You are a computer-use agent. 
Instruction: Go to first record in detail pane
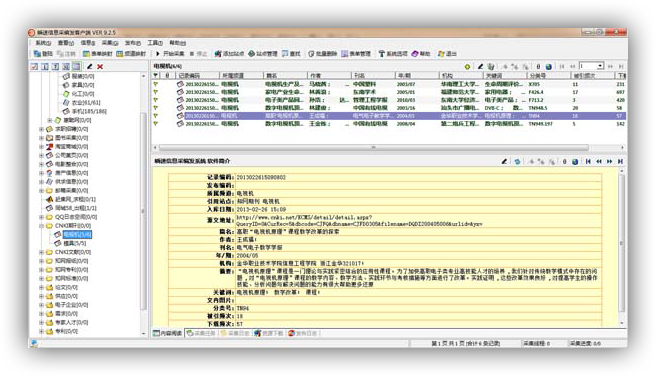(x=588, y=161)
